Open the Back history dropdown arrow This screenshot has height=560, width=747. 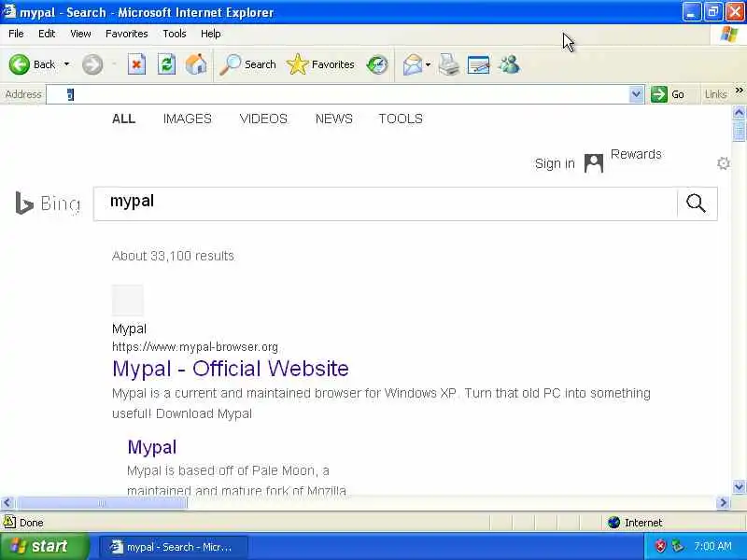pos(66,64)
